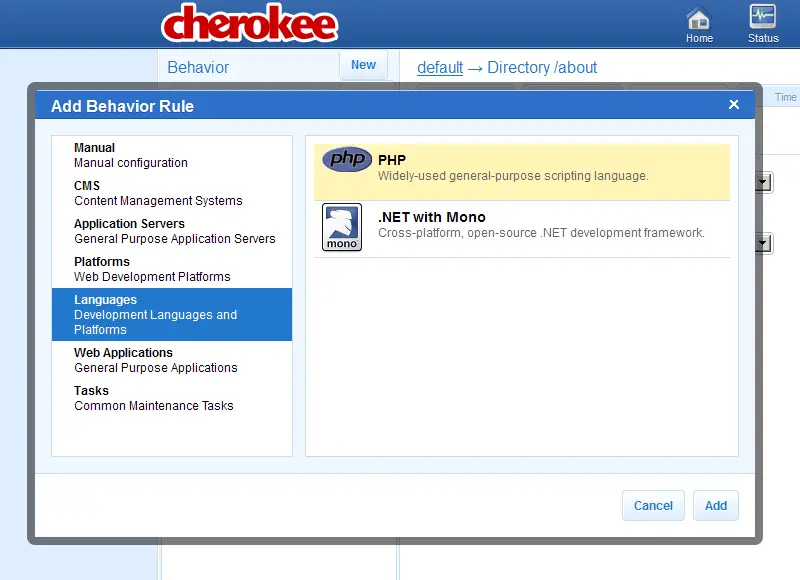Open Tasks Common Maintenance category
This screenshot has width=800, height=580.
click(172, 398)
